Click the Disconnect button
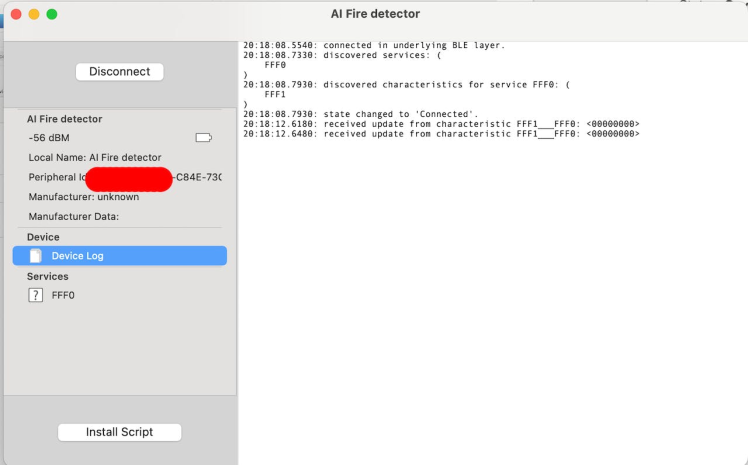Screen dimensions: 748x465 (x=119, y=72)
